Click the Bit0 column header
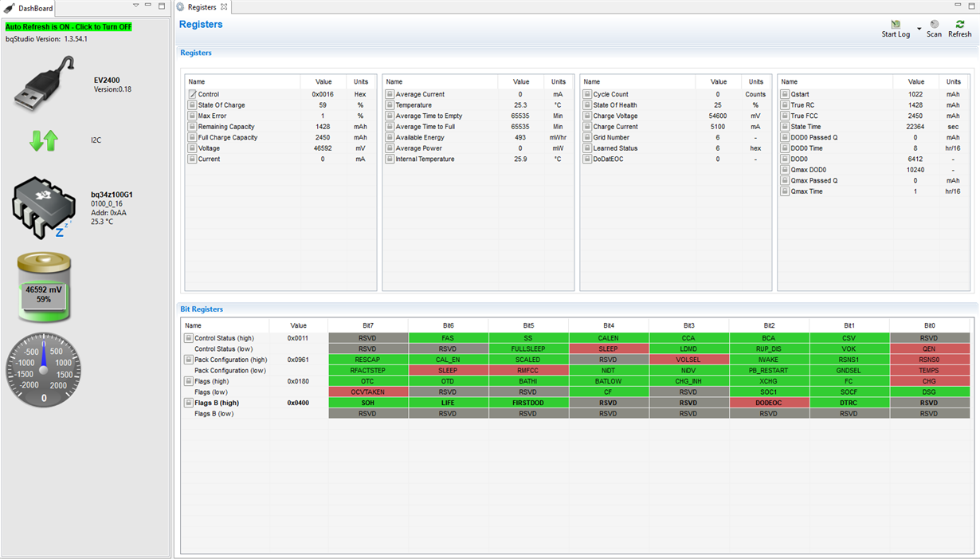The height and width of the screenshot is (559, 980). tap(929, 325)
